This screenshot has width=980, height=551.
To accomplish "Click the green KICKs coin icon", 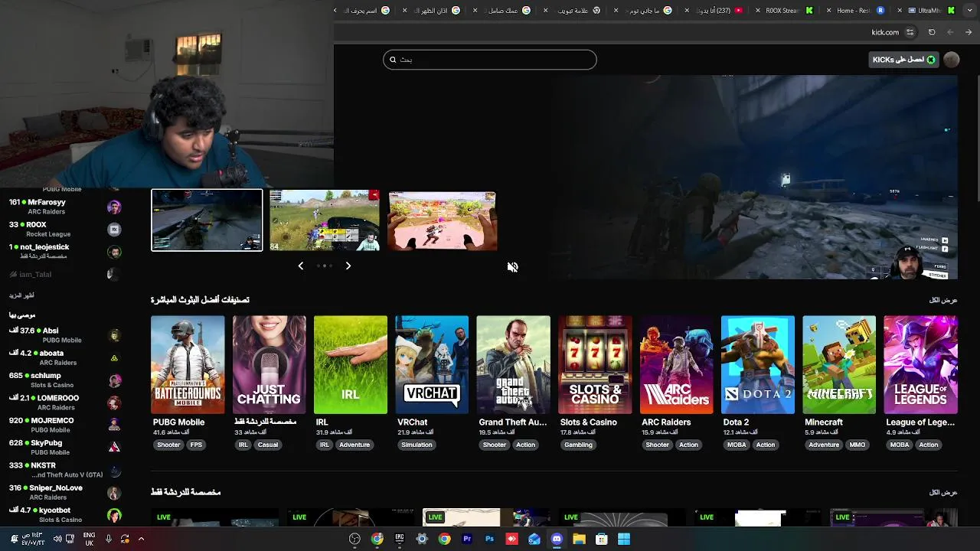I will point(931,60).
